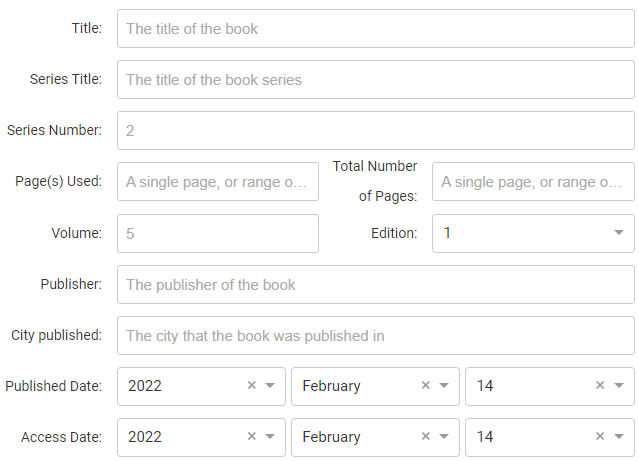Expand the Published Date day dropdown arrow
This screenshot has width=639, height=461.
click(618, 386)
